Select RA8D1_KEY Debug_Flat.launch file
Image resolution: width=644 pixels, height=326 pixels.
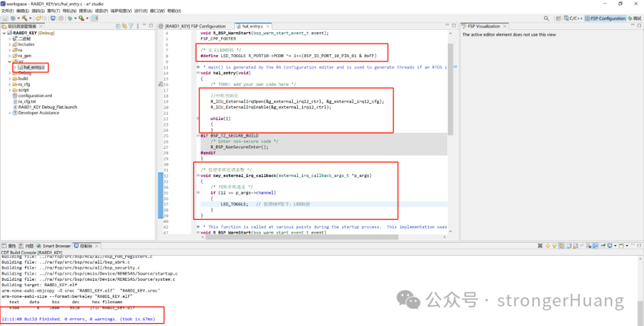tap(45, 107)
